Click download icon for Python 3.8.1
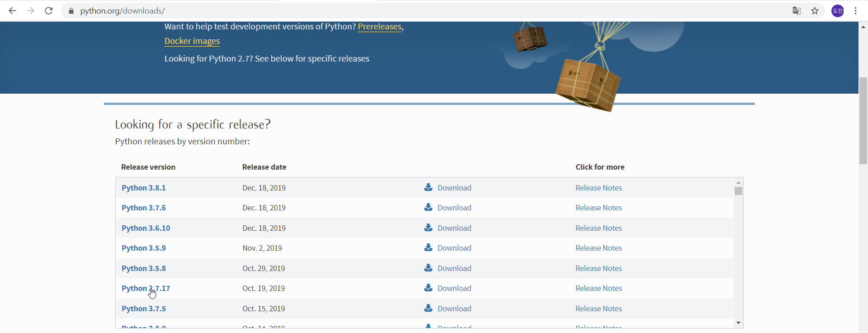The image size is (868, 333). (428, 187)
